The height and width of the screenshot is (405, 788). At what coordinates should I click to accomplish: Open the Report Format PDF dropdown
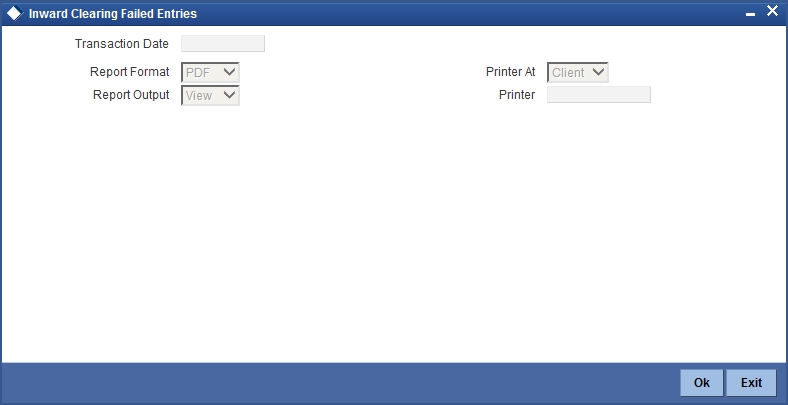coord(210,72)
